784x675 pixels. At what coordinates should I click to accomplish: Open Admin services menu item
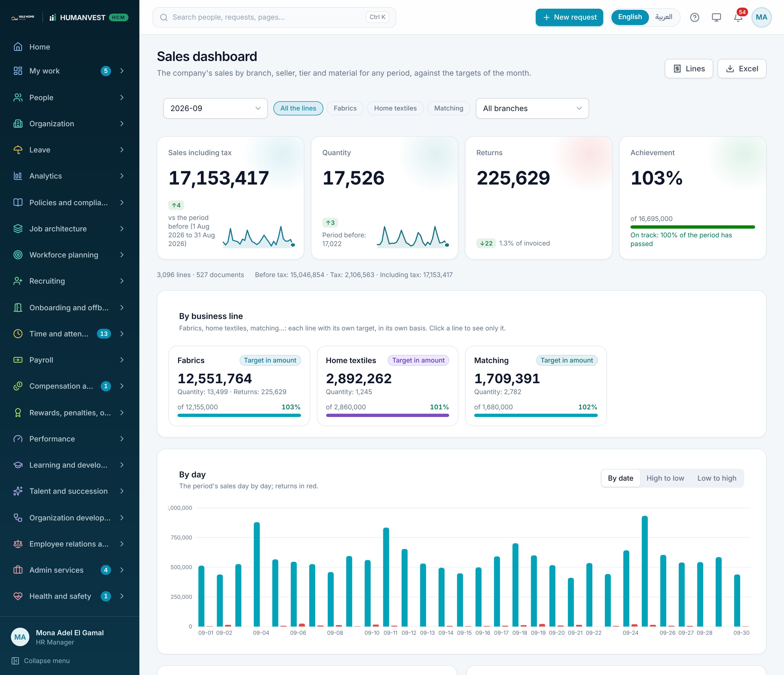point(70,570)
